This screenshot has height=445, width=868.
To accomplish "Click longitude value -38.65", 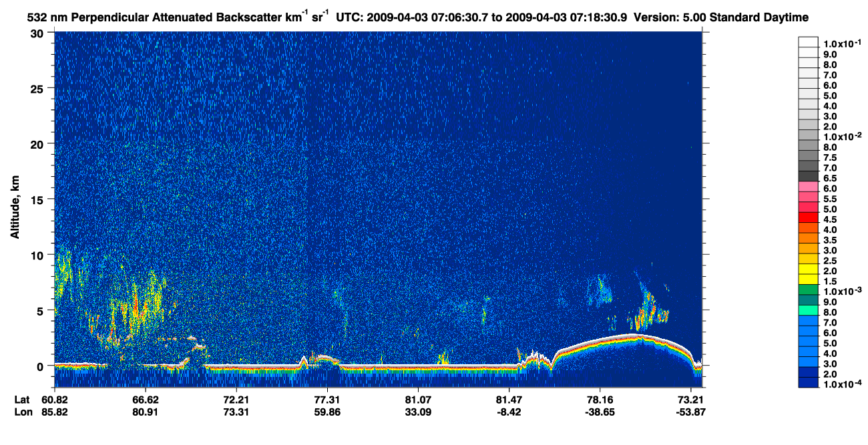I will click(x=600, y=412).
